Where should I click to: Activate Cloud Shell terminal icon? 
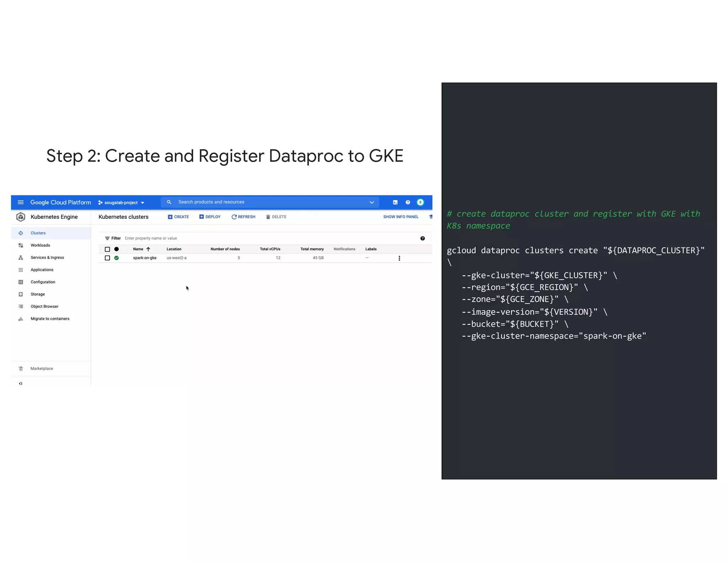point(395,202)
